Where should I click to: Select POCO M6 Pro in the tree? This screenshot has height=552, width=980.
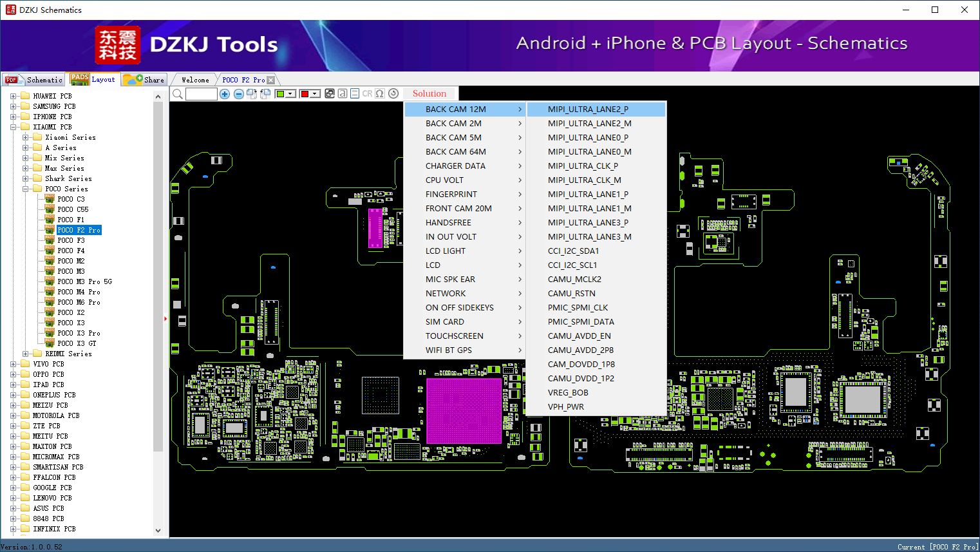tap(79, 302)
